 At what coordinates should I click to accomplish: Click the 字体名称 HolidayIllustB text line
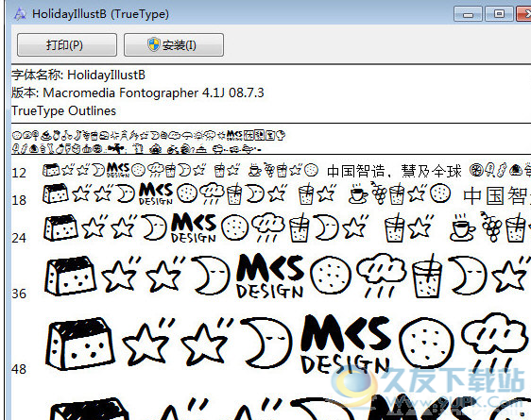point(78,75)
